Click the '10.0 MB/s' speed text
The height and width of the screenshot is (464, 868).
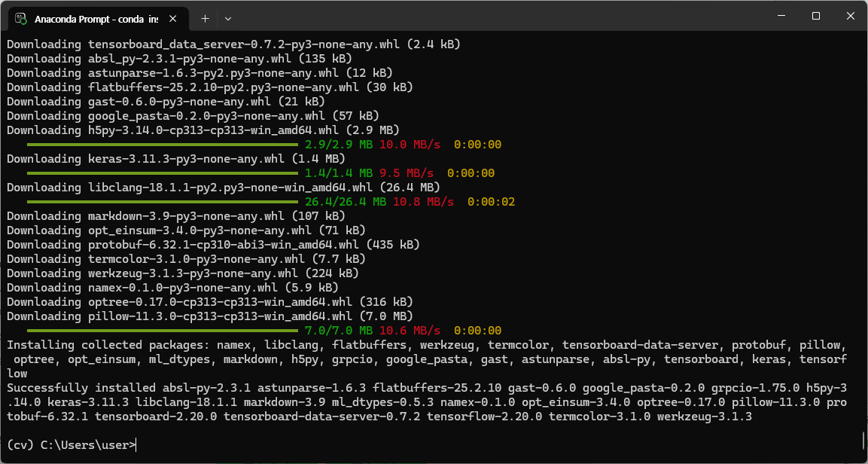point(410,145)
